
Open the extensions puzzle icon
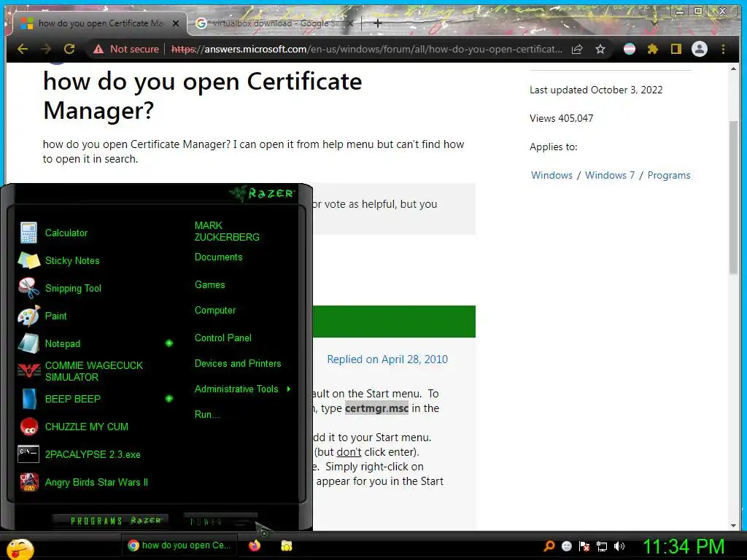653,49
